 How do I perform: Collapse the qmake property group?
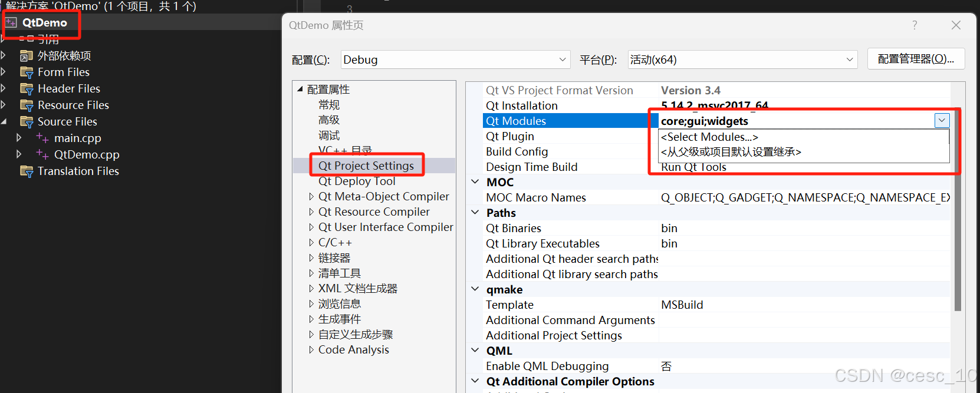[475, 289]
